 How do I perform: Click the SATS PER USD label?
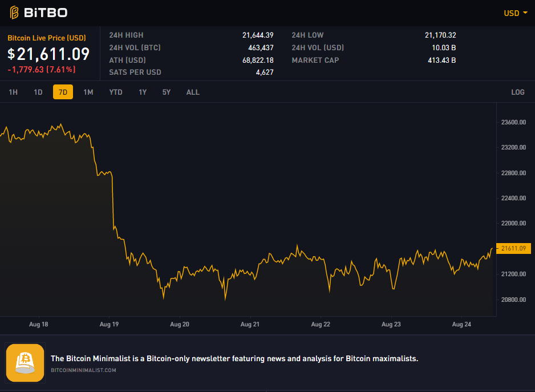135,72
